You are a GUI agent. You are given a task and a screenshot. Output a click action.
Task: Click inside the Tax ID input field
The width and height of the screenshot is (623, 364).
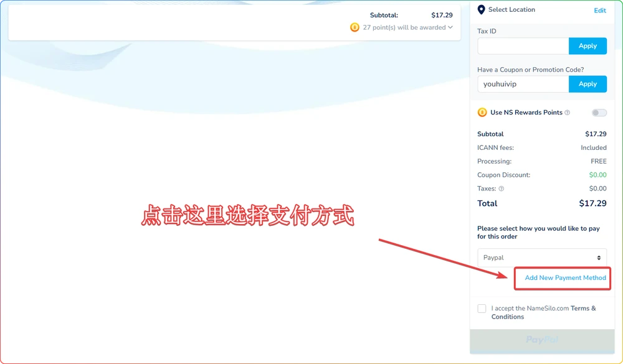tap(522, 45)
